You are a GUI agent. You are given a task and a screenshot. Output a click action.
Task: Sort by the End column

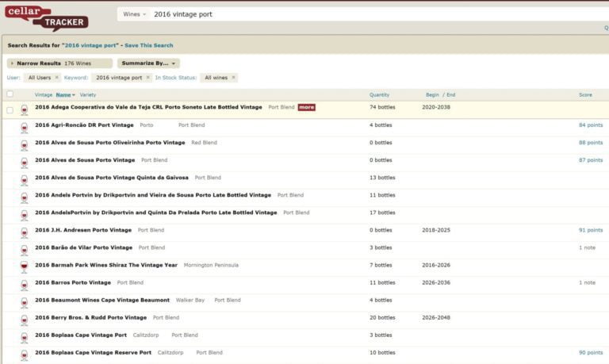tap(451, 95)
